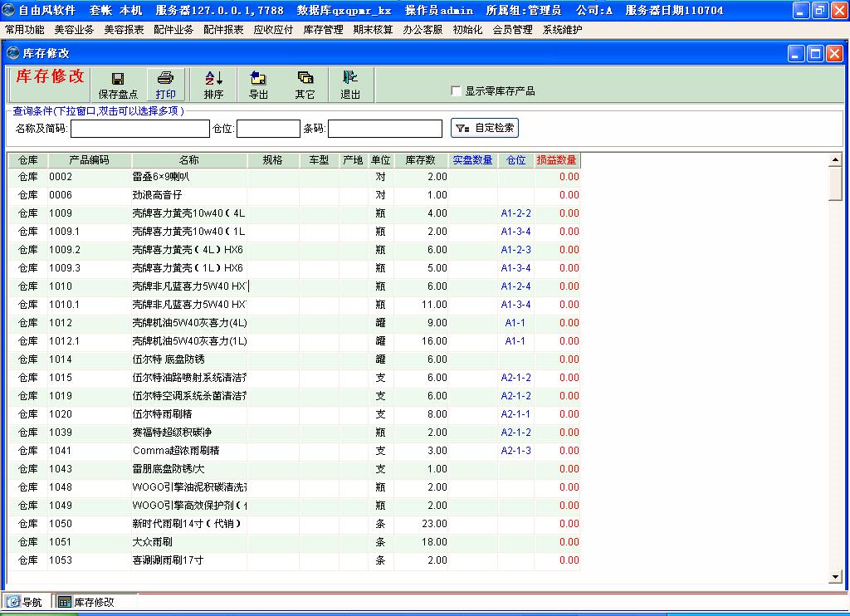Click the 排序 sort icon
The image size is (850, 616).
(213, 78)
